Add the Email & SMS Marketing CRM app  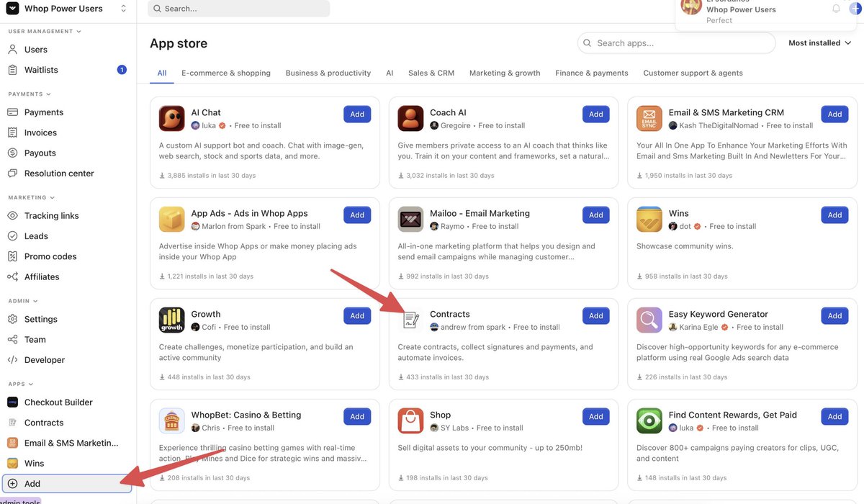pyautogui.click(x=834, y=114)
